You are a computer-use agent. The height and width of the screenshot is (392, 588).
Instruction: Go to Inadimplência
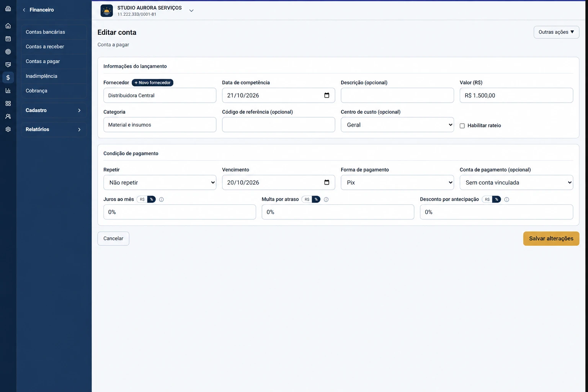click(x=54, y=76)
